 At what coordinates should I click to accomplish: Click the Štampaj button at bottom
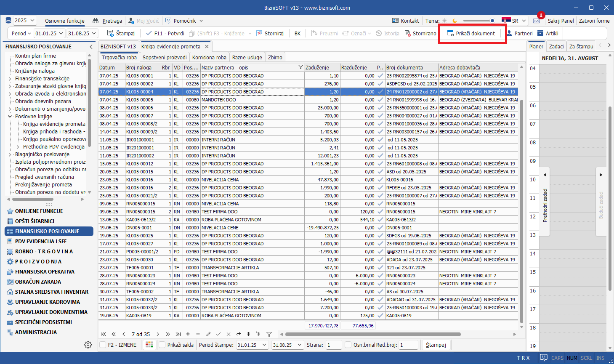[x=436, y=345]
